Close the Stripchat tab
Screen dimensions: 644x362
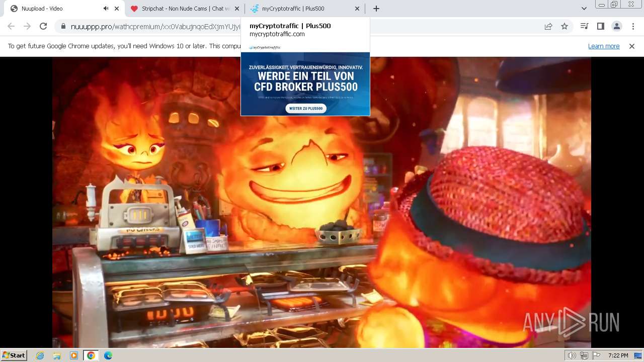tap(237, 9)
